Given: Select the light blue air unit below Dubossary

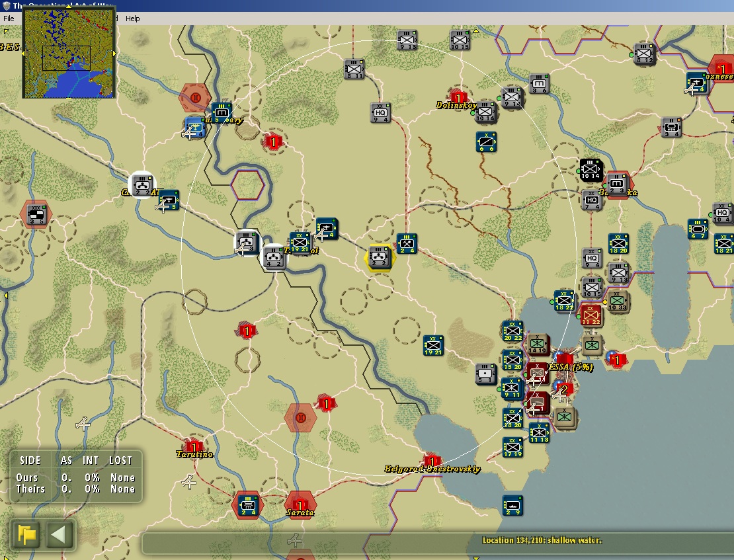Looking at the screenshot, I should [195, 128].
